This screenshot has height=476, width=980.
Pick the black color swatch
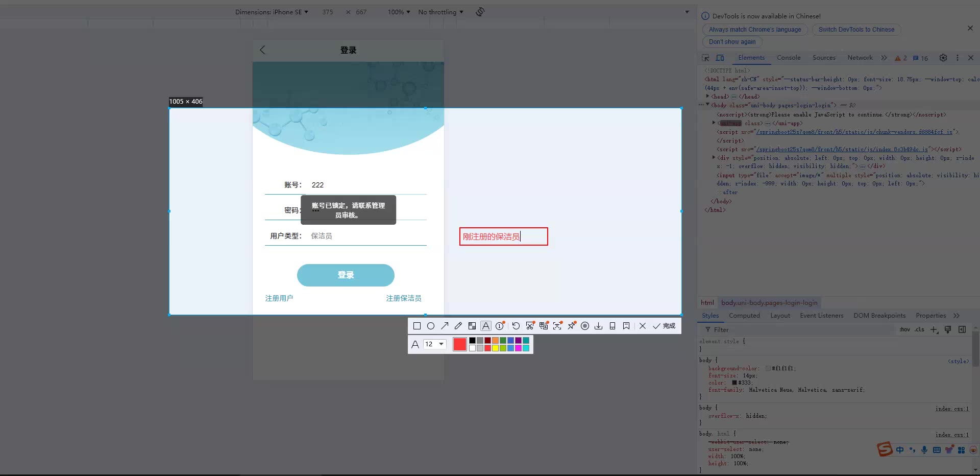click(x=473, y=341)
